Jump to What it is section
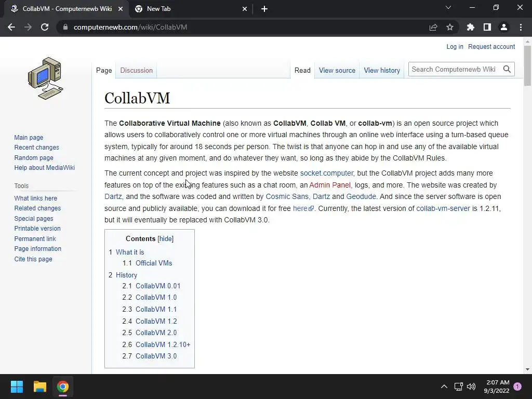532x399 pixels. pyautogui.click(x=130, y=252)
